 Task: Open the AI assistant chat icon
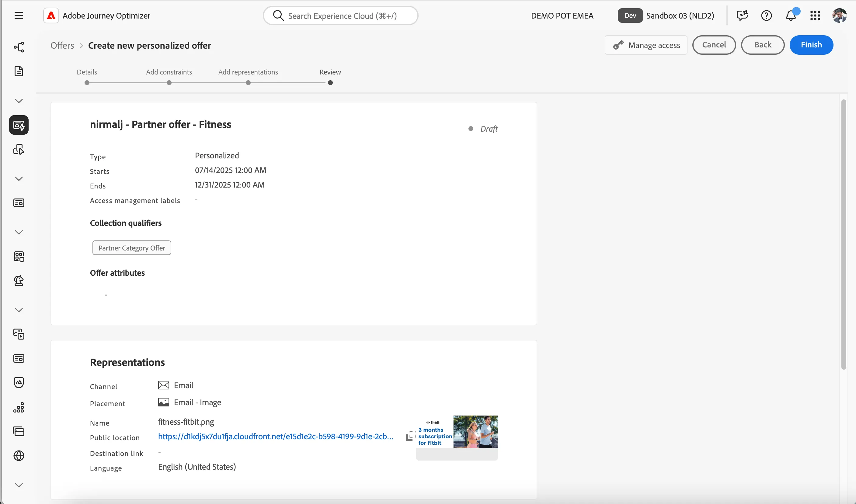(742, 16)
